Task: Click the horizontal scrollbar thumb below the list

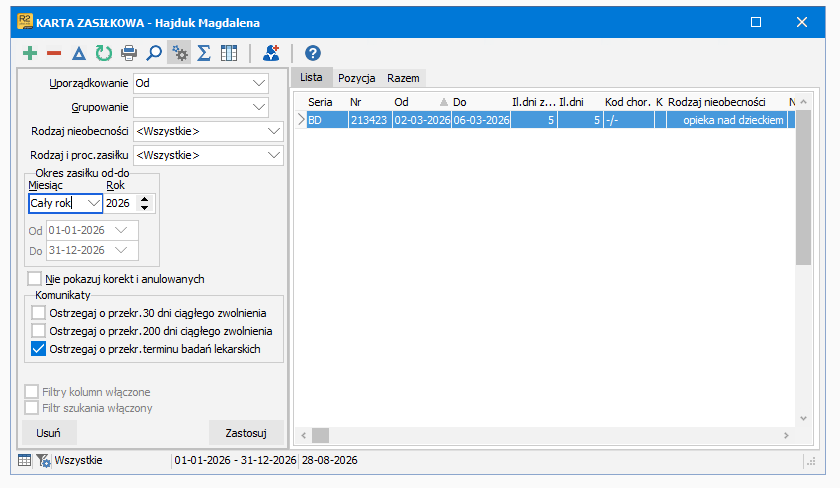Action: (x=320, y=435)
